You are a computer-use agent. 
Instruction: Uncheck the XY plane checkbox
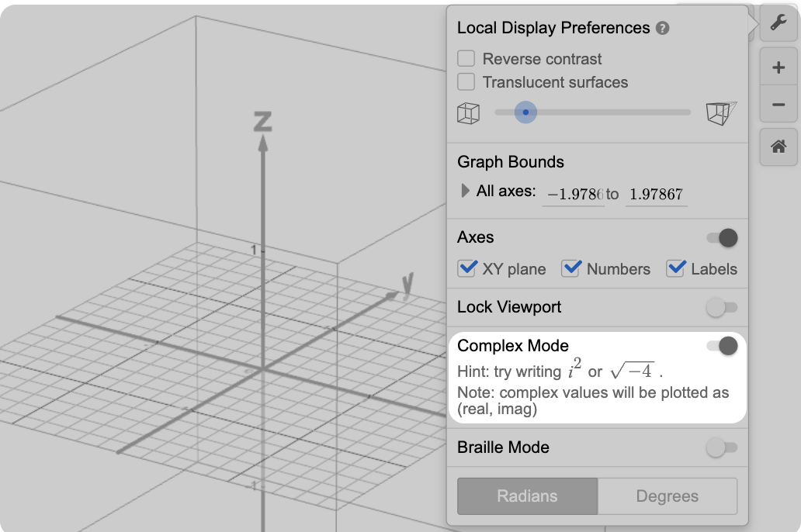point(468,268)
